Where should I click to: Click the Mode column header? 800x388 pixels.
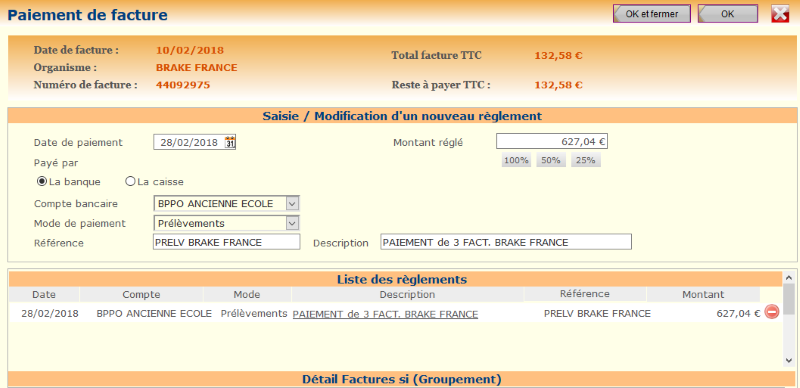pos(247,295)
